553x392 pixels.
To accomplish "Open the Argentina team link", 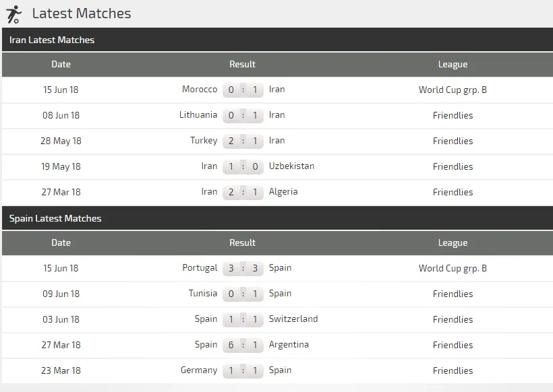I will (289, 345).
